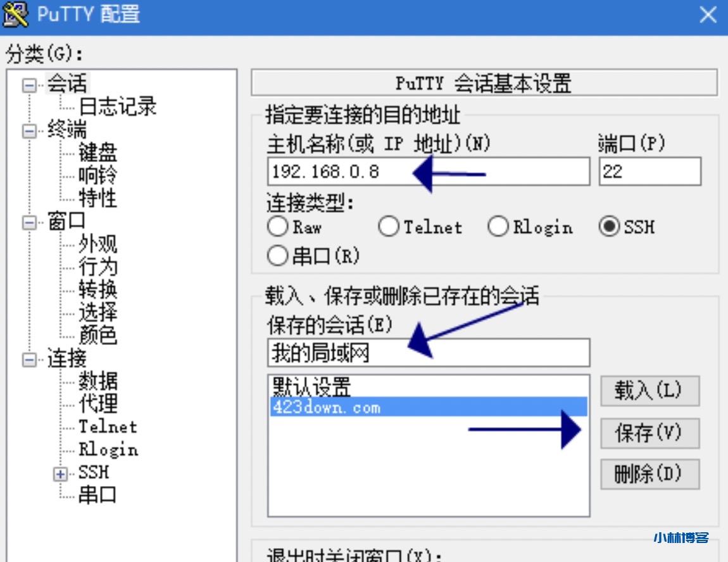The height and width of the screenshot is (562, 728).
Task: Go to 颜色 settings category
Action: pos(97,335)
